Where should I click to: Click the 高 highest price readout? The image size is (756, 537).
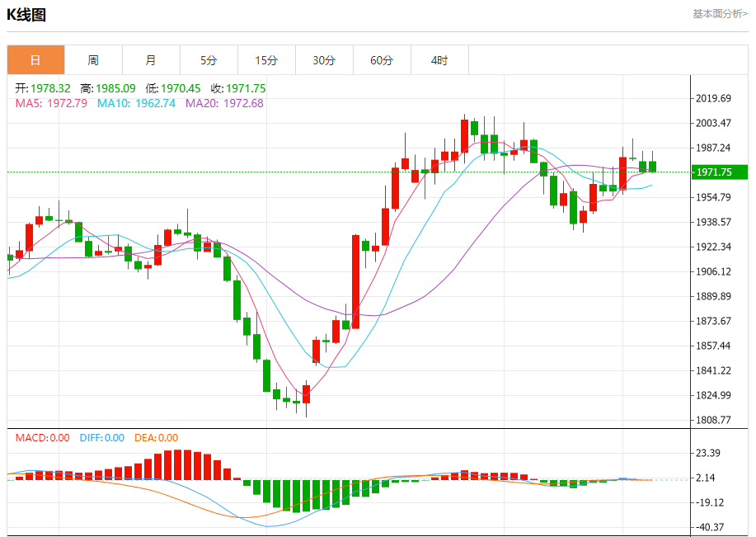click(x=107, y=88)
